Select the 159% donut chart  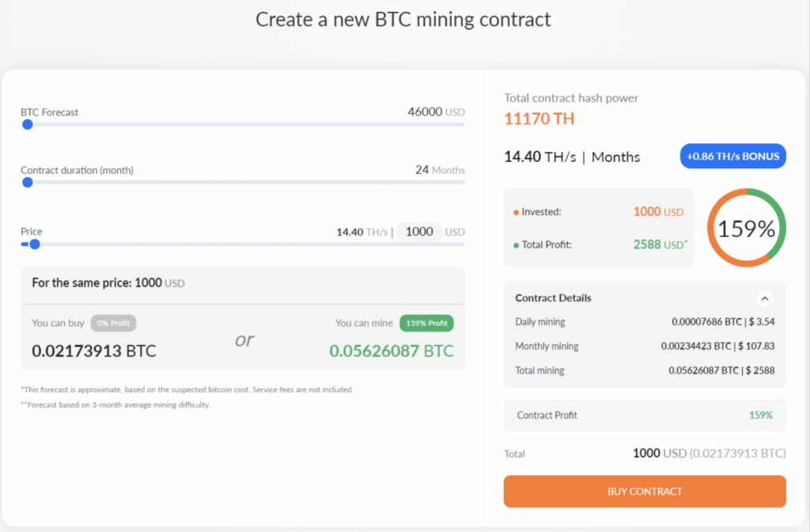pos(745,228)
